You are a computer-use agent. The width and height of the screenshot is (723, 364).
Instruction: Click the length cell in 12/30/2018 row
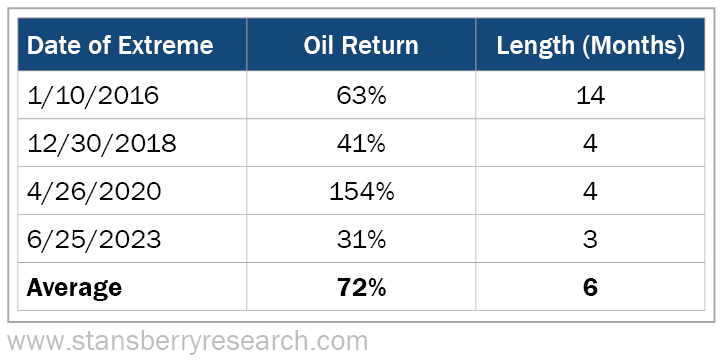tap(590, 143)
